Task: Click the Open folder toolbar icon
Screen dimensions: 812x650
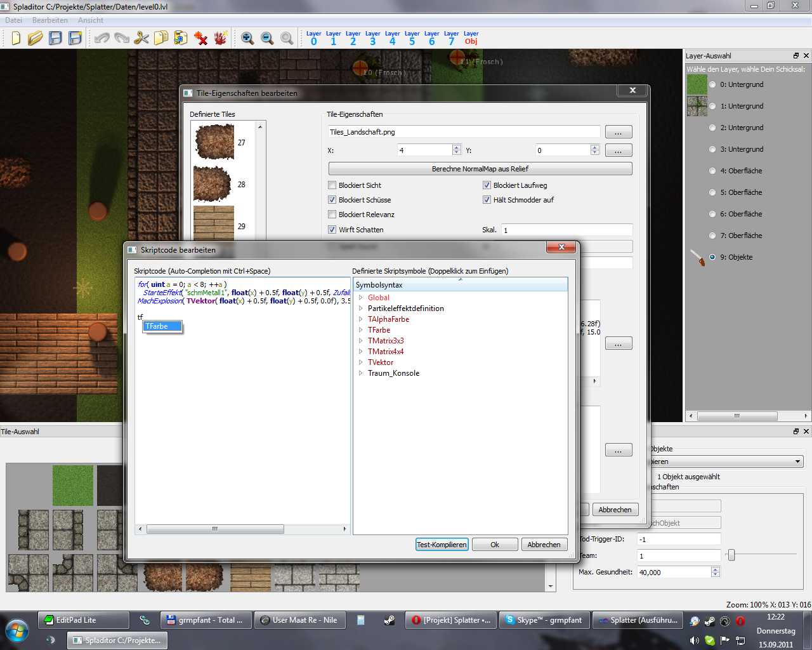Action: (35, 38)
